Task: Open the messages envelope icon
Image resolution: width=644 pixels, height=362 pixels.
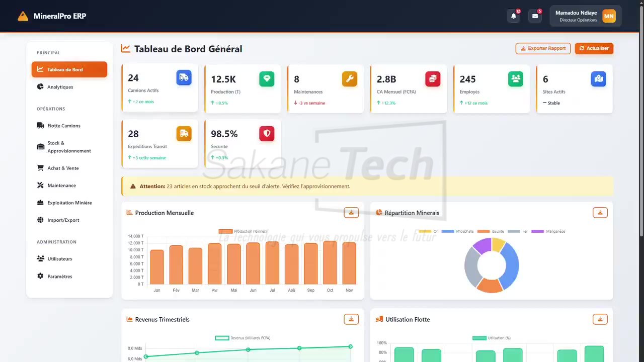Action: pos(535,16)
